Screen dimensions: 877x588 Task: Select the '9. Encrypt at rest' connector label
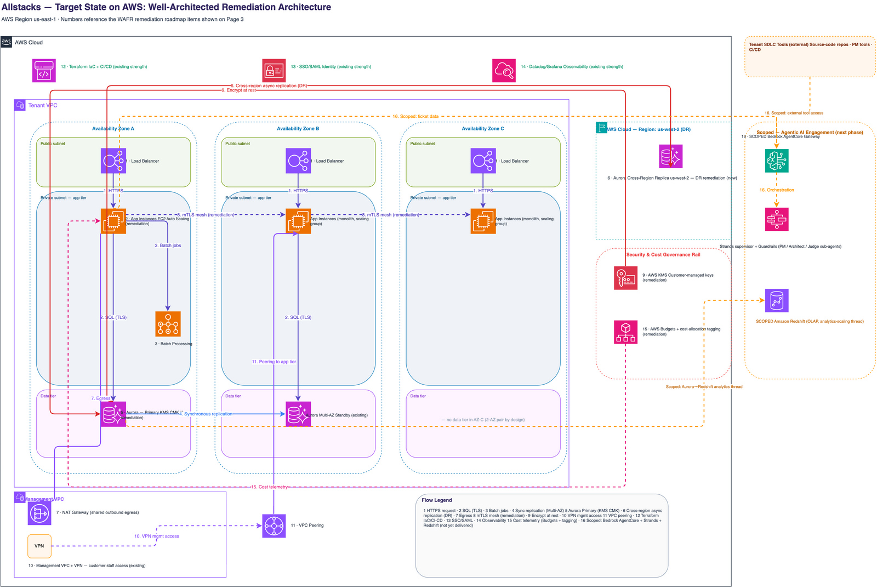238,90
